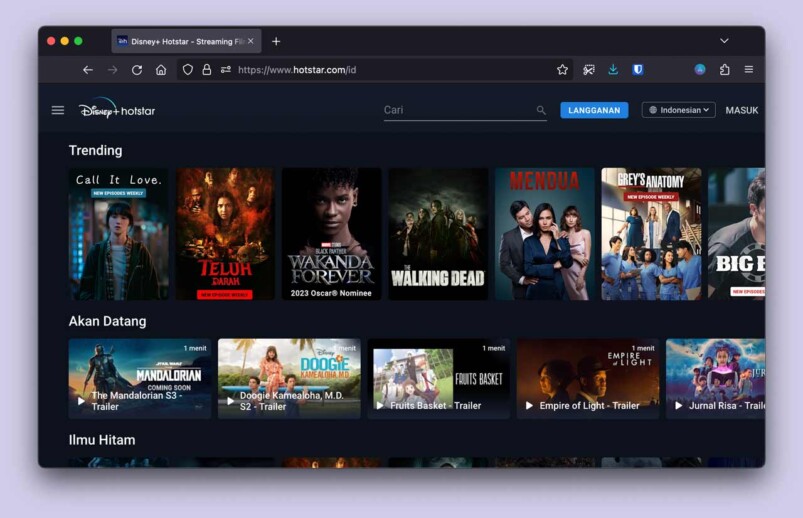The height and width of the screenshot is (518, 803).
Task: Open the Indonesian language dropdown
Action: pos(679,110)
